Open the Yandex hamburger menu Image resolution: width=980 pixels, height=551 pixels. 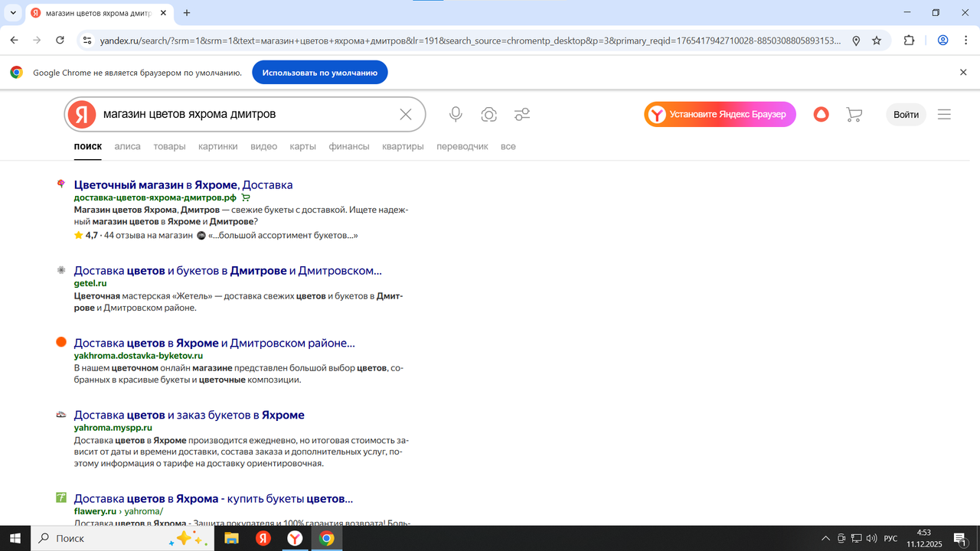click(944, 115)
